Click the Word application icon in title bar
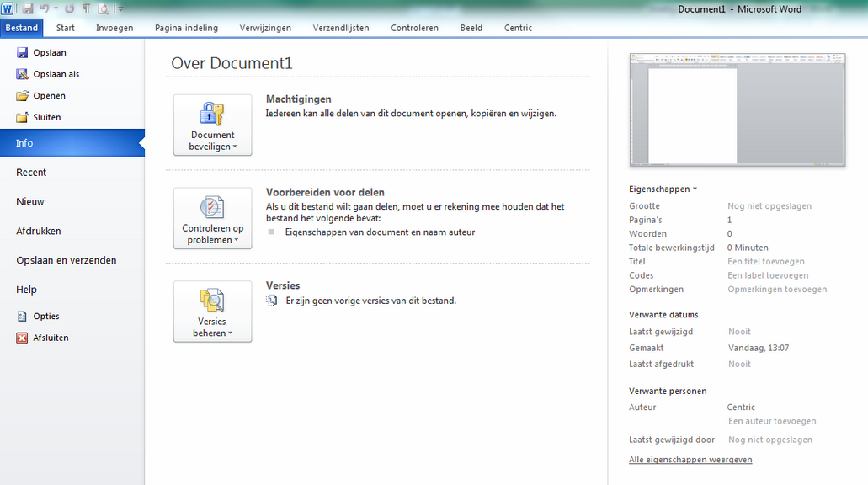The width and height of the screenshot is (868, 485). [8, 8]
